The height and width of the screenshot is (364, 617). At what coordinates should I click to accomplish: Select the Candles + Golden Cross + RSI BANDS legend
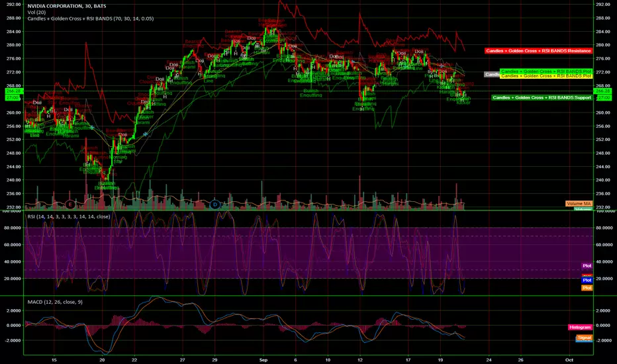tap(91, 19)
